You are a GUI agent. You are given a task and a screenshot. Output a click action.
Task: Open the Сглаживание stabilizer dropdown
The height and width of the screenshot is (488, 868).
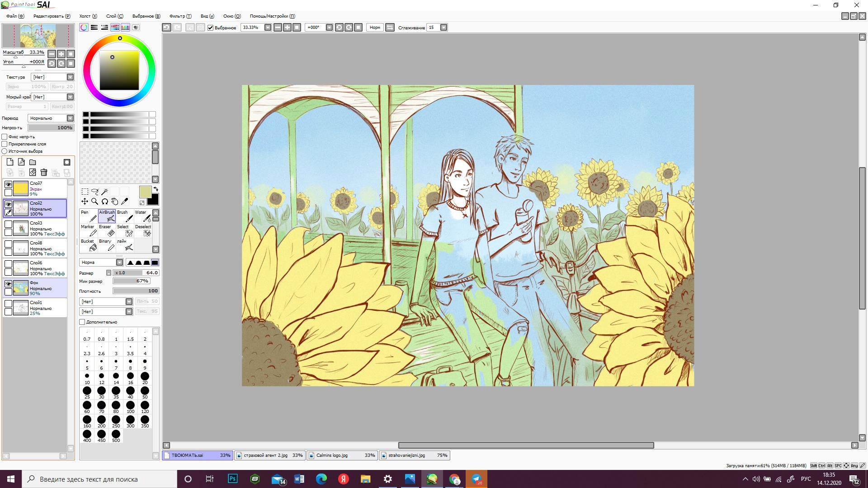443,28
